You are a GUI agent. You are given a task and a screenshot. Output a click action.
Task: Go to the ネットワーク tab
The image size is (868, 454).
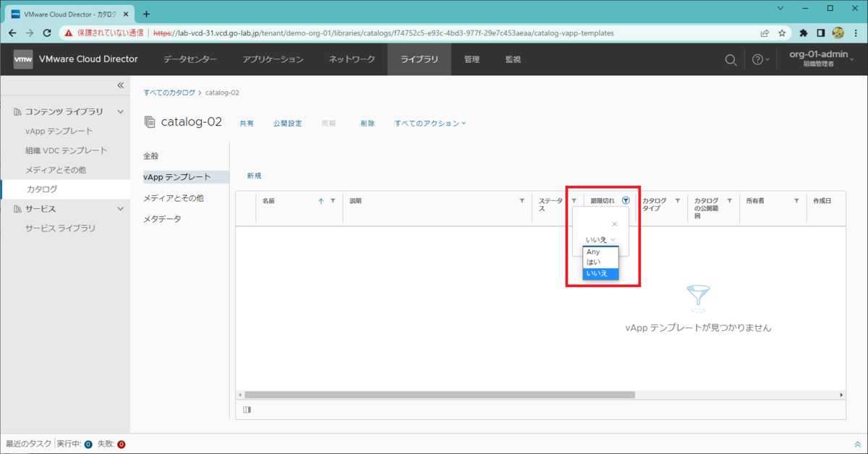pyautogui.click(x=352, y=59)
